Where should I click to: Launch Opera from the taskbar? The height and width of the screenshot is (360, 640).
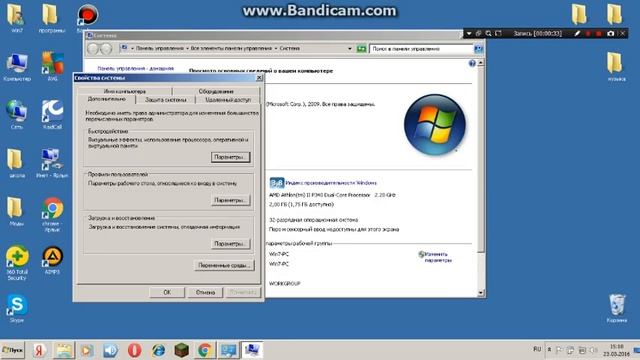click(134, 350)
